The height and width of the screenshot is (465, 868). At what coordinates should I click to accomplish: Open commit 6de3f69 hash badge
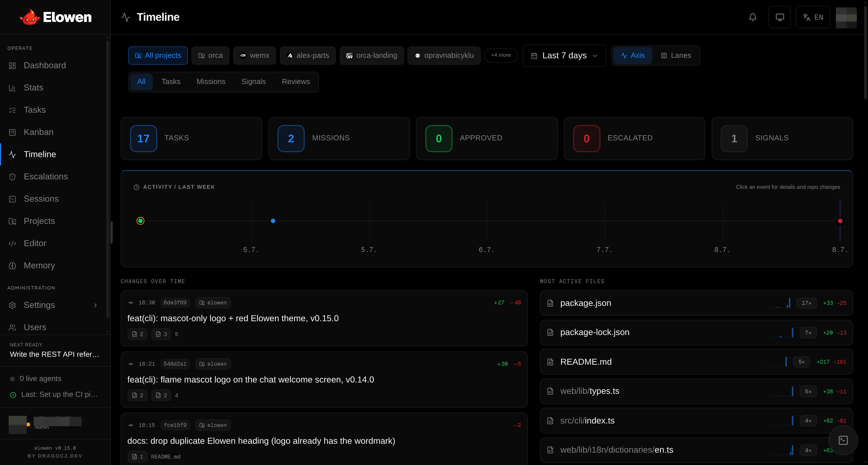pos(175,303)
